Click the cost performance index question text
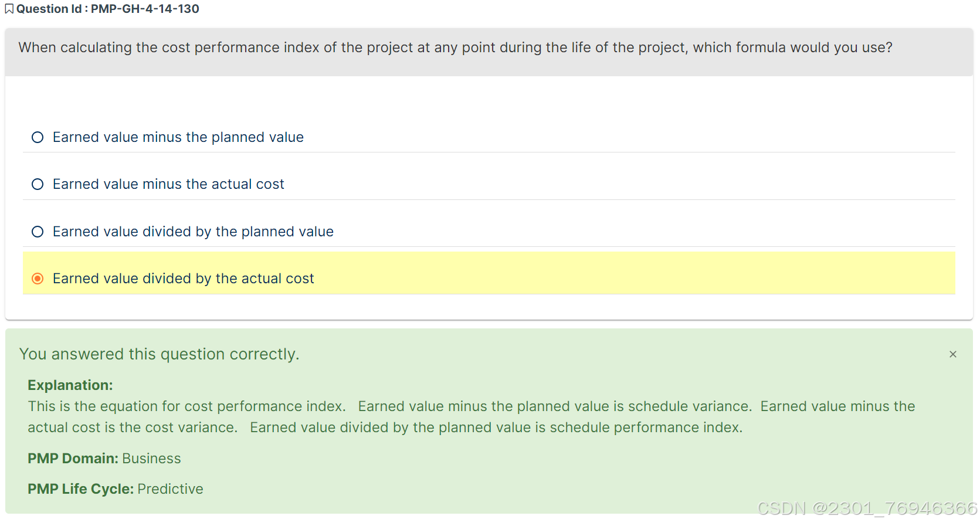980x526 pixels. point(455,47)
